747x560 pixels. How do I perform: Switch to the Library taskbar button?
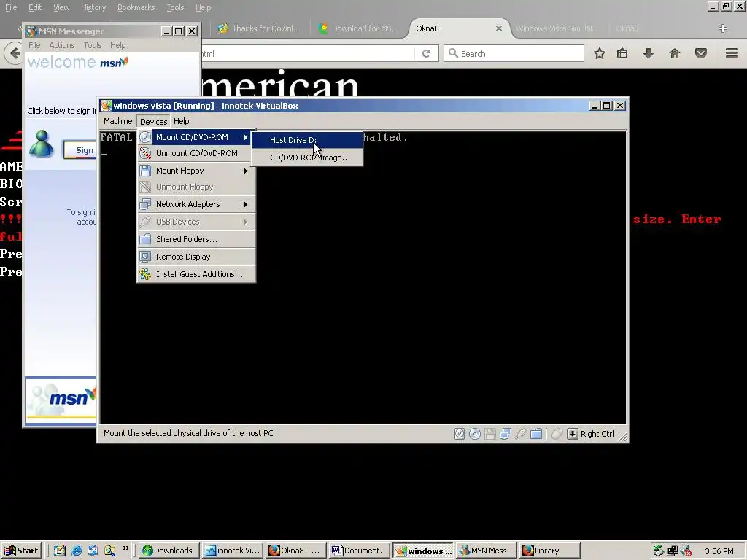pos(549,551)
